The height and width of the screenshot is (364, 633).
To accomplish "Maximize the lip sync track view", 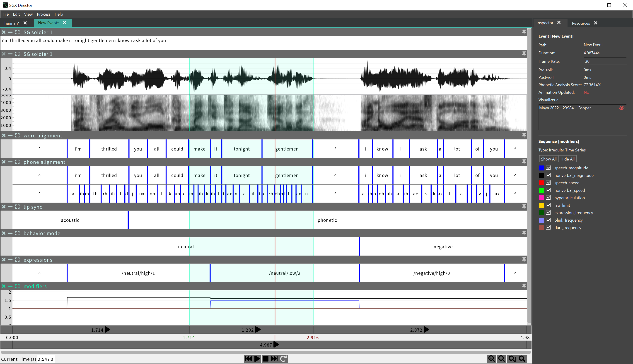I will click(17, 207).
